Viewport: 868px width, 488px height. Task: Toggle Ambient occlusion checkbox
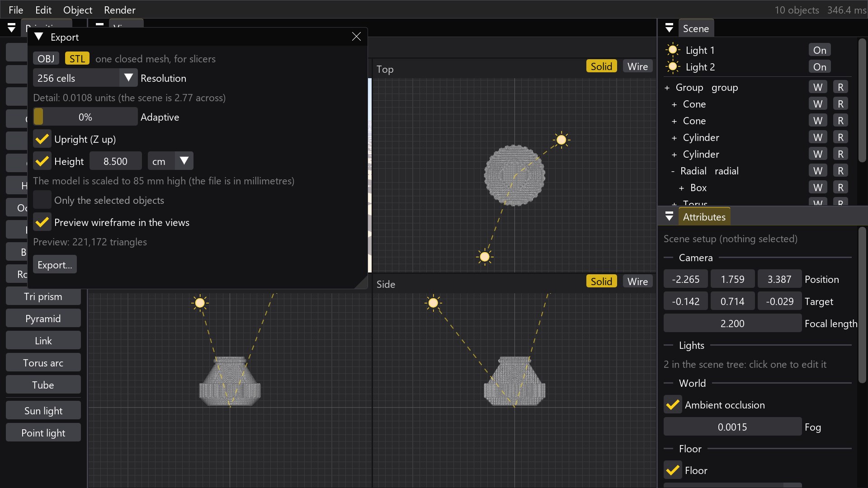click(673, 405)
